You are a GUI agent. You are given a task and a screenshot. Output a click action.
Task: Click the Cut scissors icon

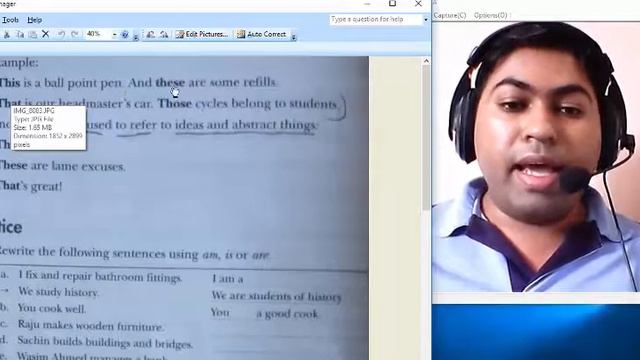pos(7,35)
